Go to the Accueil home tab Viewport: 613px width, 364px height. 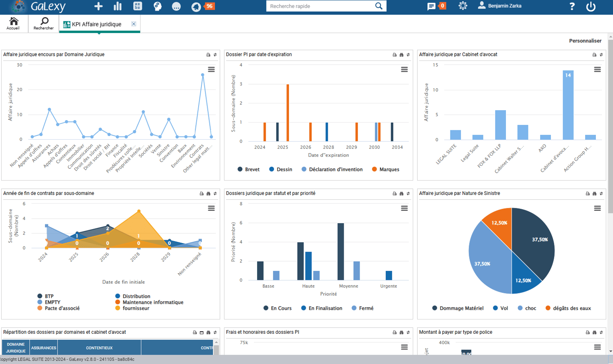[x=13, y=24]
